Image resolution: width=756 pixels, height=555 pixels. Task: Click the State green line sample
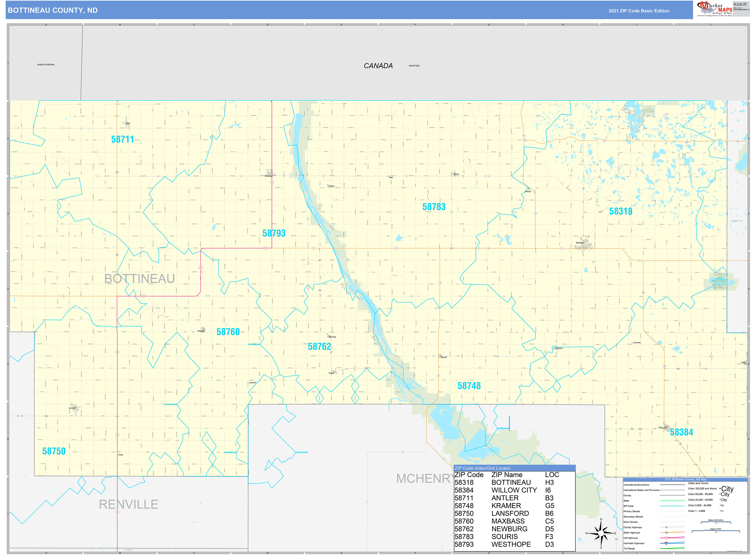click(673, 501)
